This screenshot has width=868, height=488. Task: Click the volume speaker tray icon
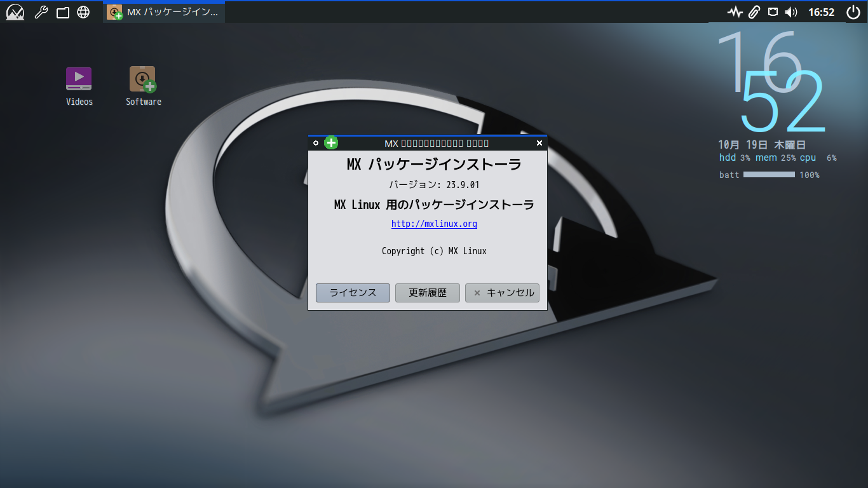pyautogui.click(x=791, y=12)
